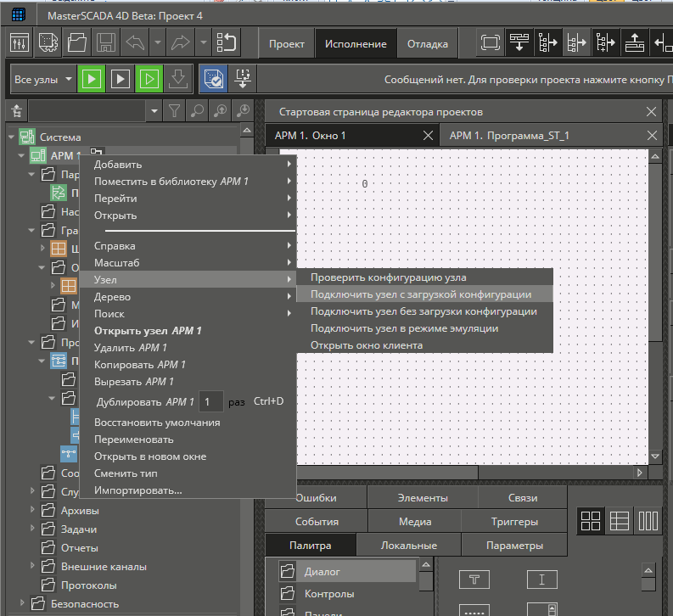Open the Параметры panel tab

[514, 546]
